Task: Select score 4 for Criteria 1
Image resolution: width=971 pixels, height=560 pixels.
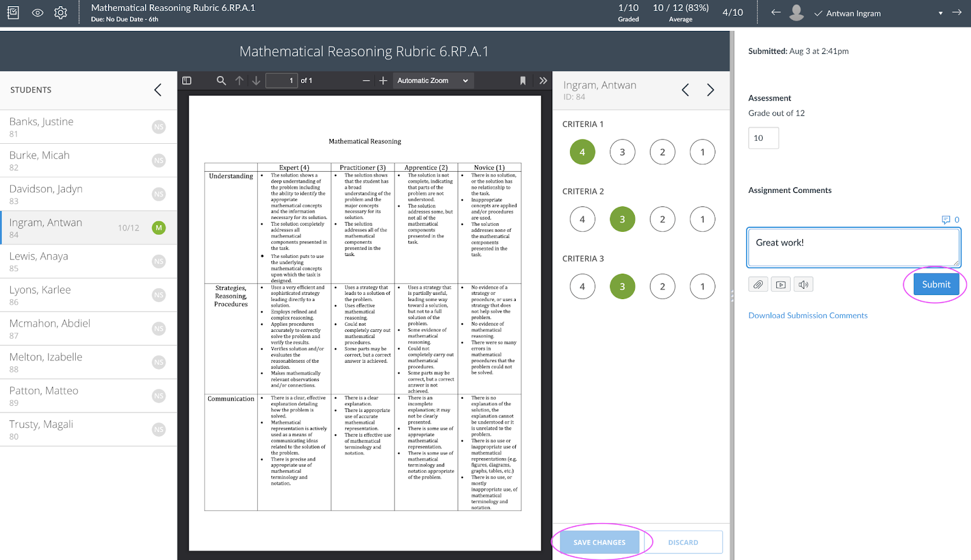Action: coord(582,152)
